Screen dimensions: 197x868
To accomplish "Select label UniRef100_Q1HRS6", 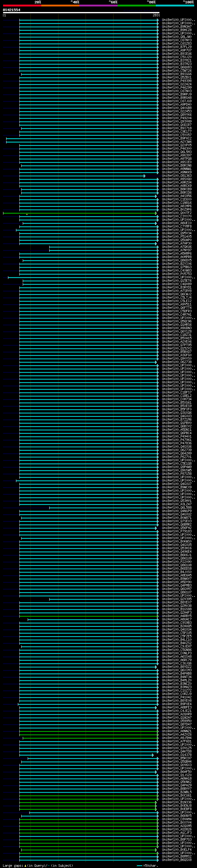I will [x=177, y=325].
